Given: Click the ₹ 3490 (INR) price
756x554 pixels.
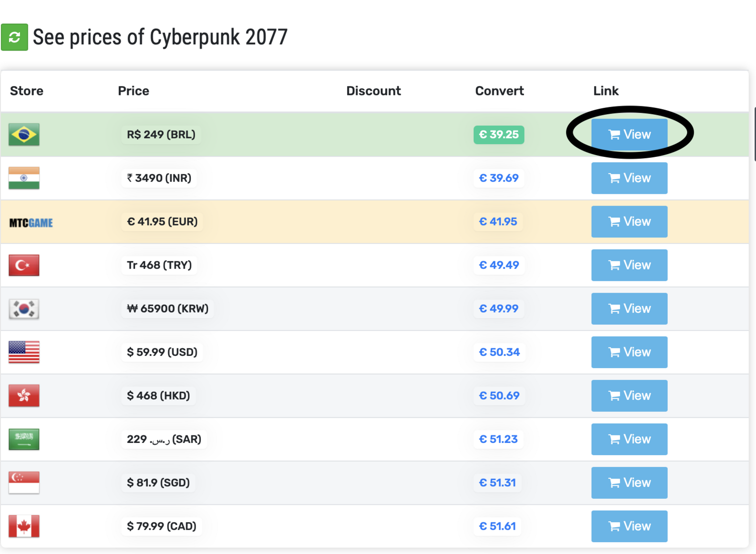Looking at the screenshot, I should (159, 178).
